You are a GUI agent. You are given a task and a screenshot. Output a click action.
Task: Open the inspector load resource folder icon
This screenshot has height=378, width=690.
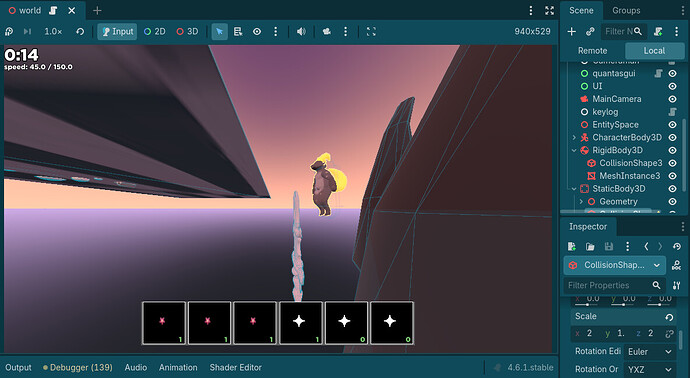click(590, 246)
